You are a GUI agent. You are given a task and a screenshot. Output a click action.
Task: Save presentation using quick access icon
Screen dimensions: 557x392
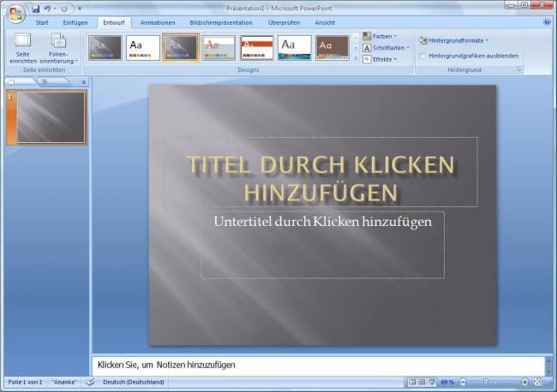point(35,9)
